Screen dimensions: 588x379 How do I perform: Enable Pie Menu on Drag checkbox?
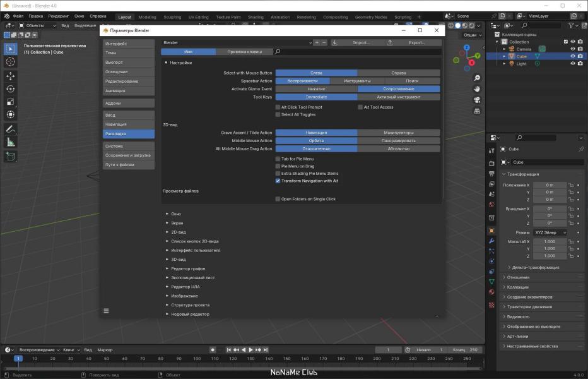[x=278, y=166]
